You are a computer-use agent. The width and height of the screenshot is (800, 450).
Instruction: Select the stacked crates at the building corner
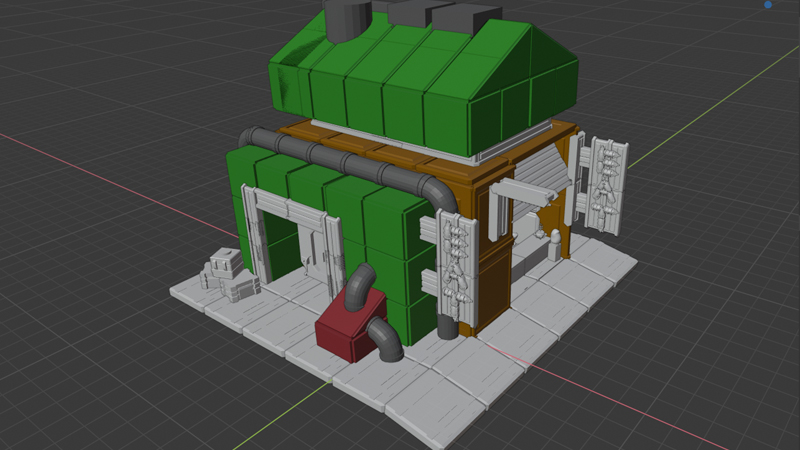[230, 276]
